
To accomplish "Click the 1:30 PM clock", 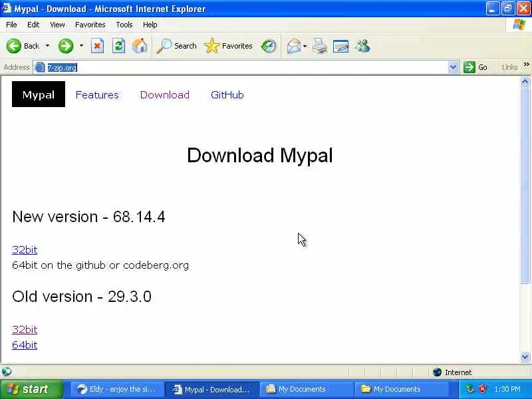I will pos(507,389).
